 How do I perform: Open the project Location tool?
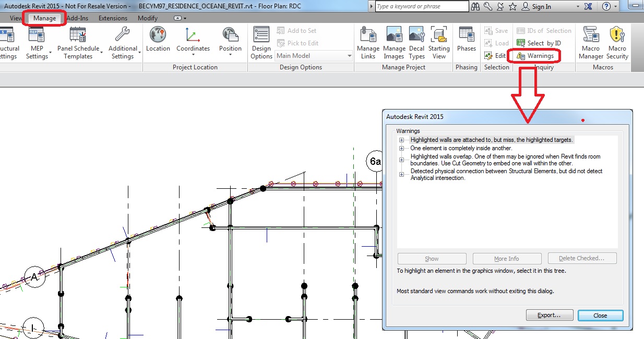click(158, 42)
